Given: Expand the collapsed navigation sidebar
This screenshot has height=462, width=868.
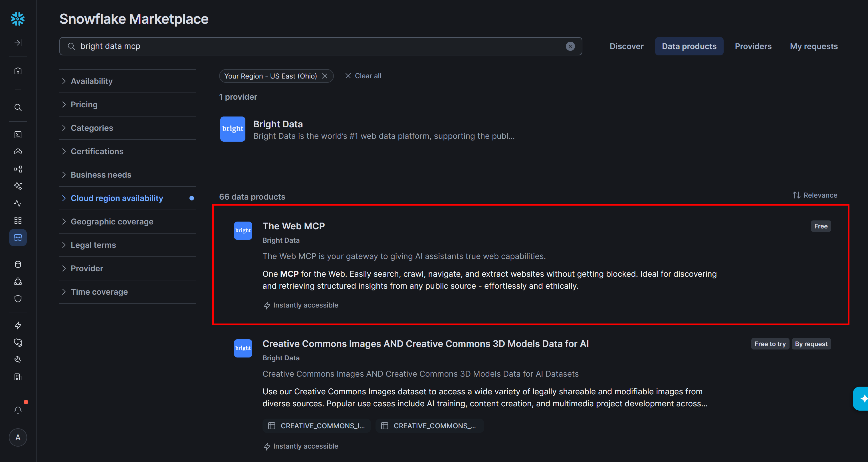Looking at the screenshot, I should [18, 43].
